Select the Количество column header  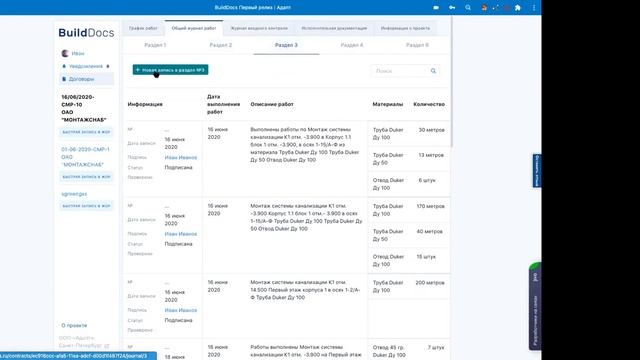click(429, 104)
